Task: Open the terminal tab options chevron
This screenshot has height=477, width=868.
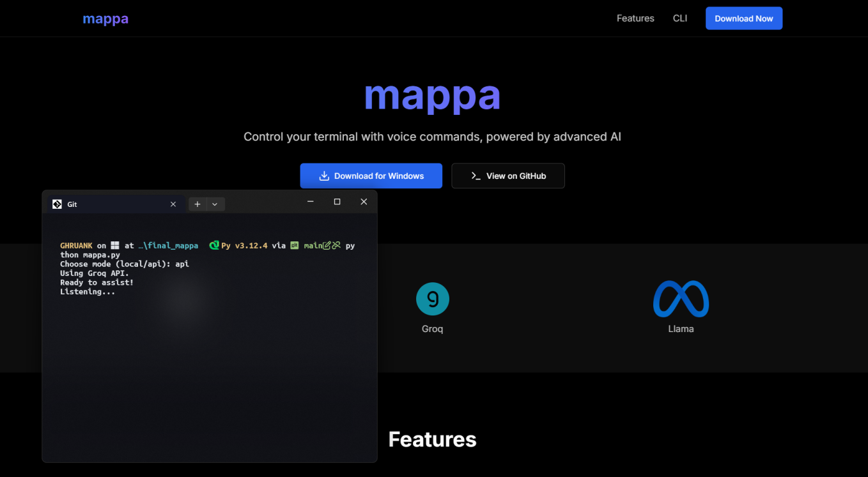Action: (x=214, y=204)
